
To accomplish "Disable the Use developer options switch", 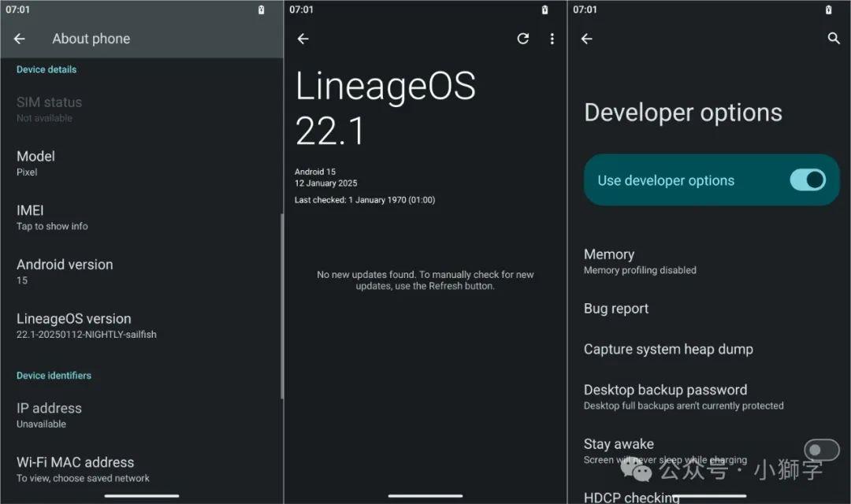I will click(807, 180).
